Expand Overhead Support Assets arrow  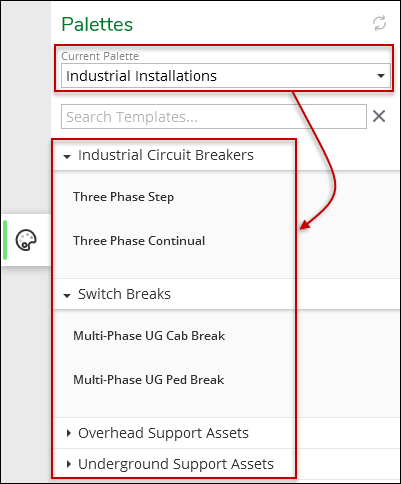[x=69, y=433]
